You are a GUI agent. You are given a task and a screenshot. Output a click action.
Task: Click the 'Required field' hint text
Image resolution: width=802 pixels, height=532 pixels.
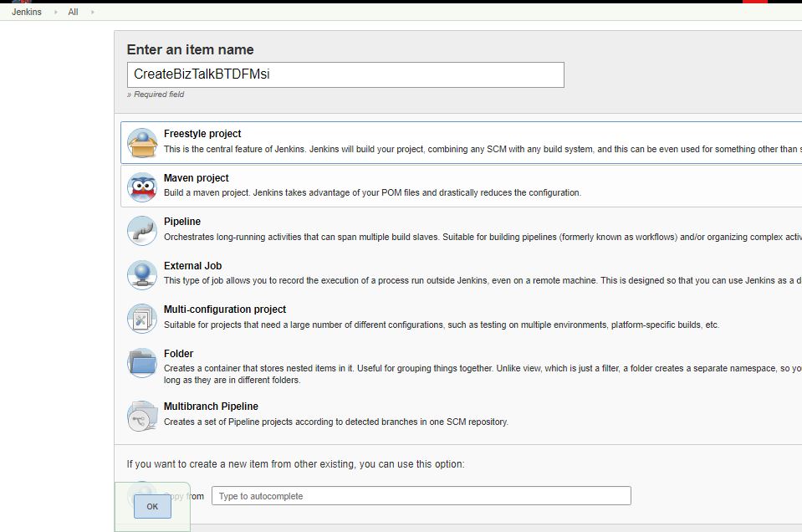click(x=156, y=95)
